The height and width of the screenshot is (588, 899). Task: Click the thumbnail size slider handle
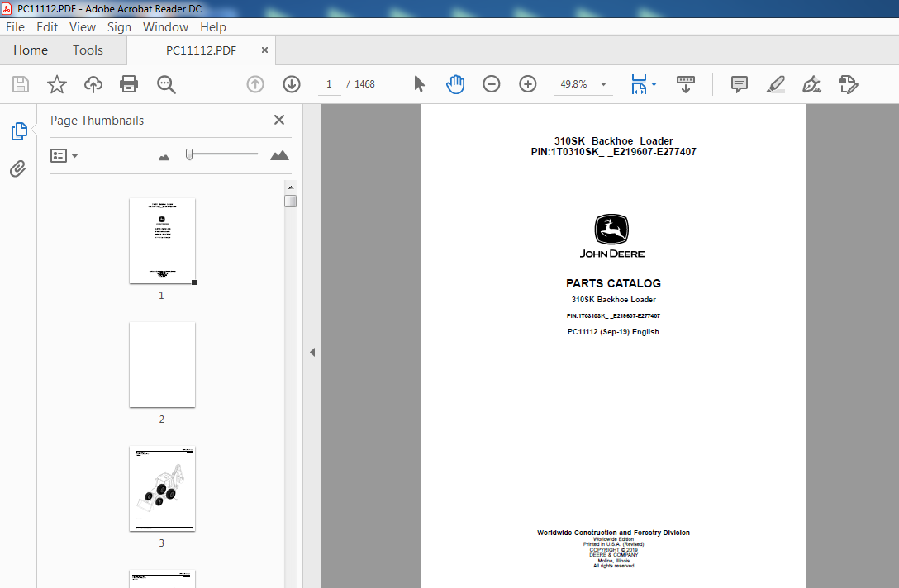tap(189, 154)
